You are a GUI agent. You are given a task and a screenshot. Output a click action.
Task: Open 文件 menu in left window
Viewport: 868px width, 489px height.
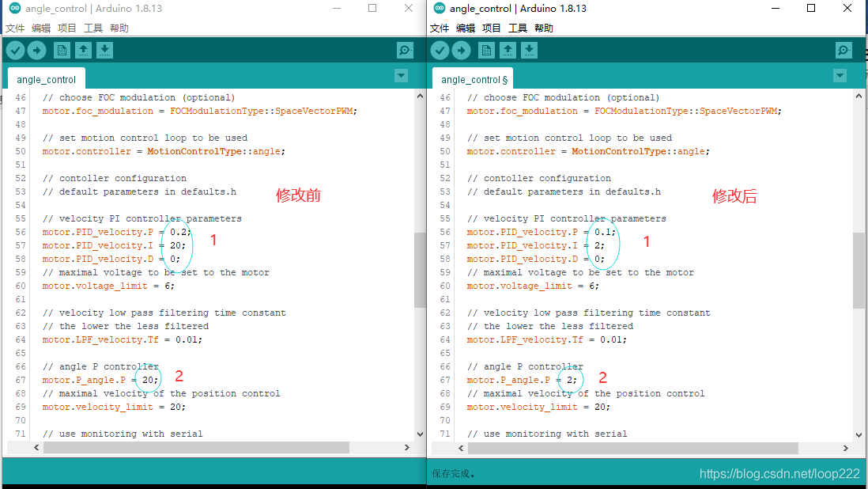(x=15, y=28)
